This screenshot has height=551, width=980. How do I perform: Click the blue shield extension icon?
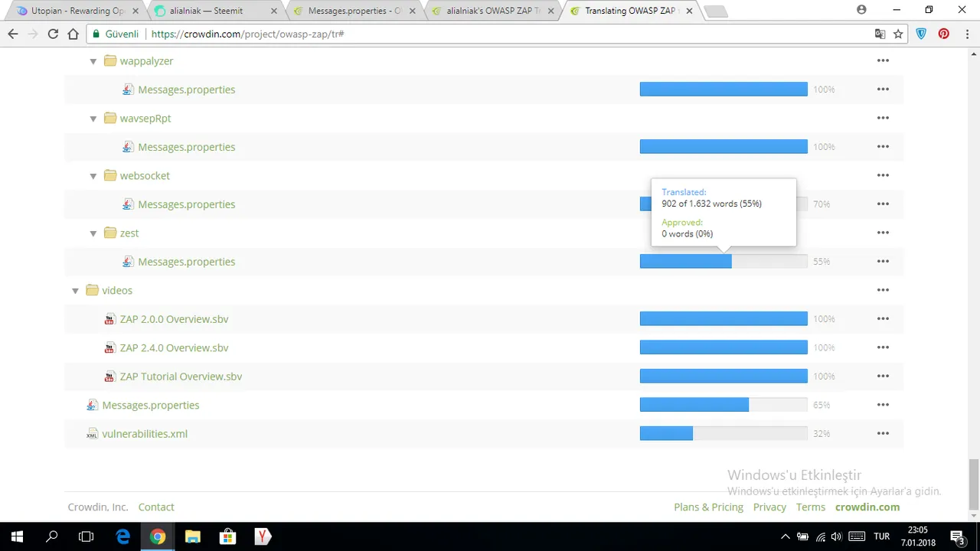[x=922, y=34]
